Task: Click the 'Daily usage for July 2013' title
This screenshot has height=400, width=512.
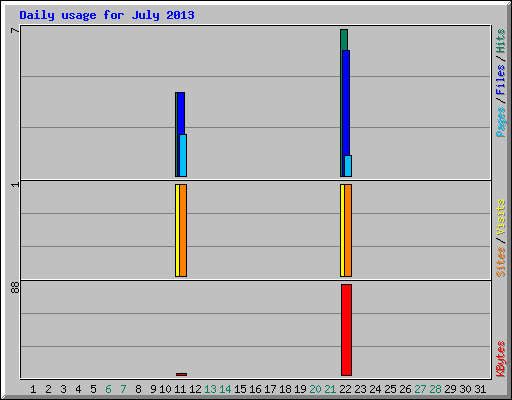Action: (x=107, y=15)
